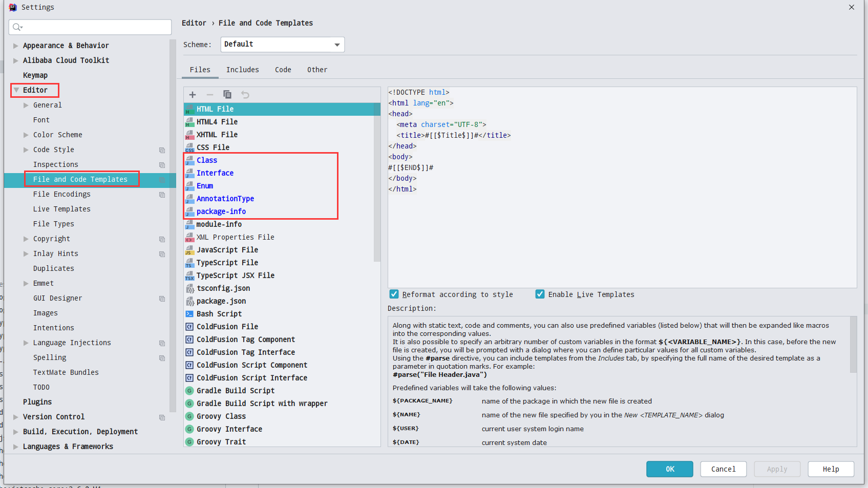Click the Create Template plus icon

coord(193,95)
